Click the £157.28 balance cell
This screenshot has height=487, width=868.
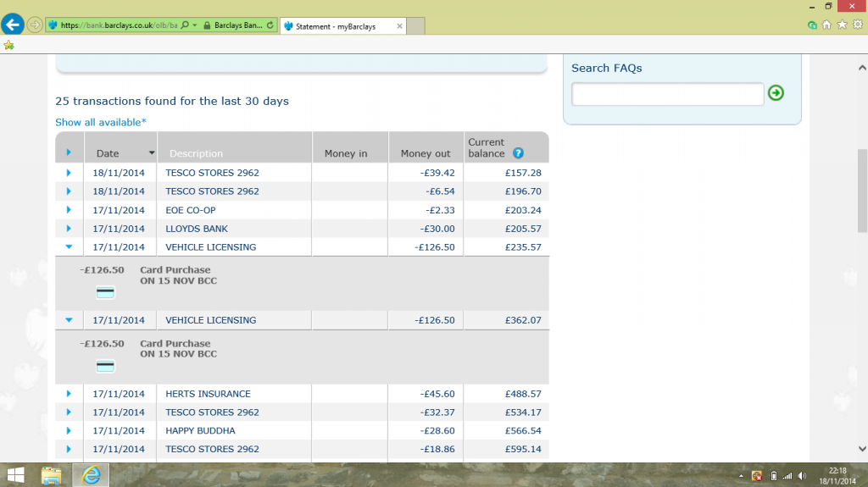click(x=523, y=173)
